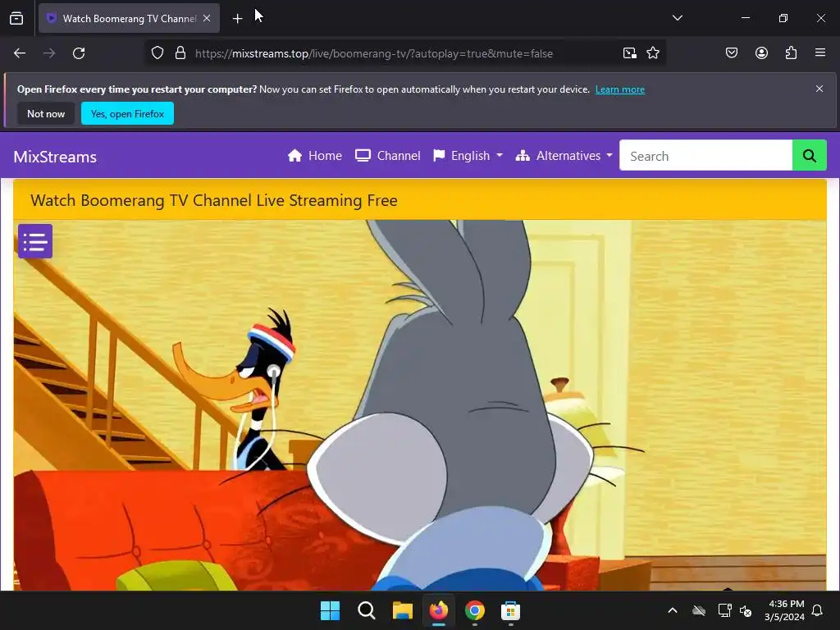Click the Boomerang cartoon video player
The image size is (840, 630).
pos(420,405)
